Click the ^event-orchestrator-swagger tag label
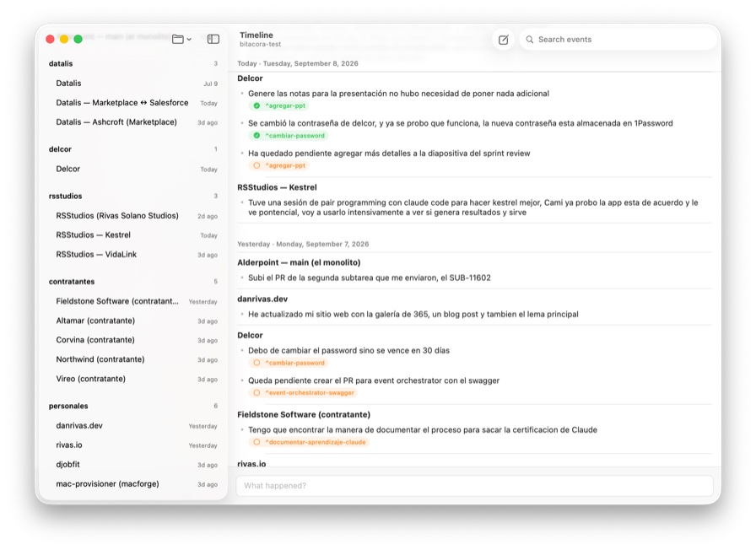This screenshot has width=756, height=550. click(310, 392)
